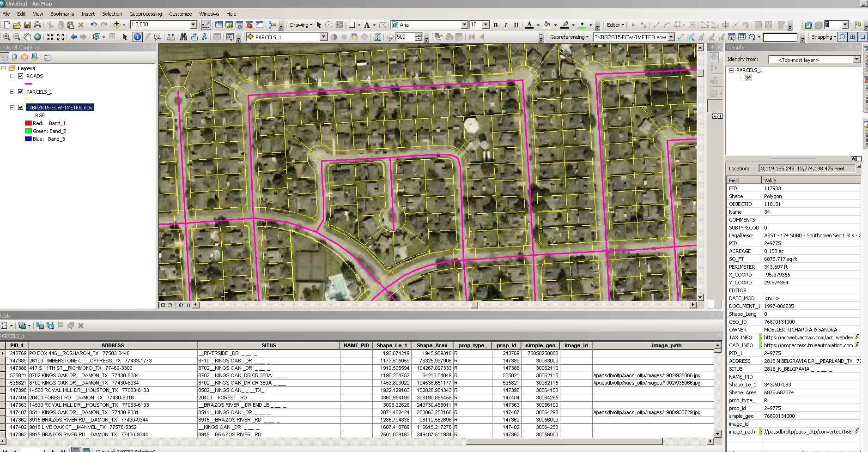Image resolution: width=868 pixels, height=452 pixels.
Task: Open the TAX_INFO actweb.acttax.com hyperlink
Action: pyautogui.click(x=808, y=337)
